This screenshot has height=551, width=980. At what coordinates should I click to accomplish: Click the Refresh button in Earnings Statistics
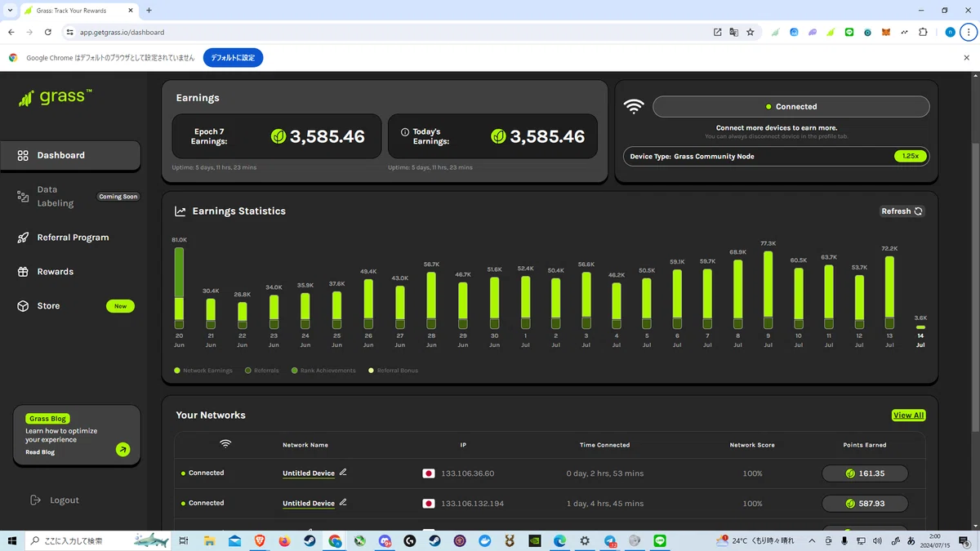[902, 211]
